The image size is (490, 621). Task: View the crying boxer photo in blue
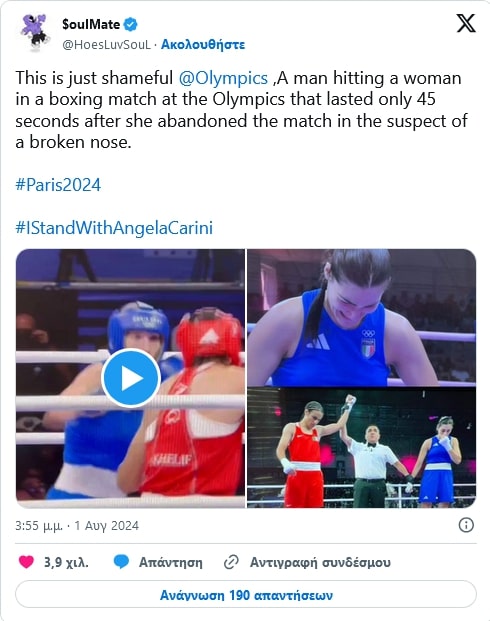(x=361, y=317)
